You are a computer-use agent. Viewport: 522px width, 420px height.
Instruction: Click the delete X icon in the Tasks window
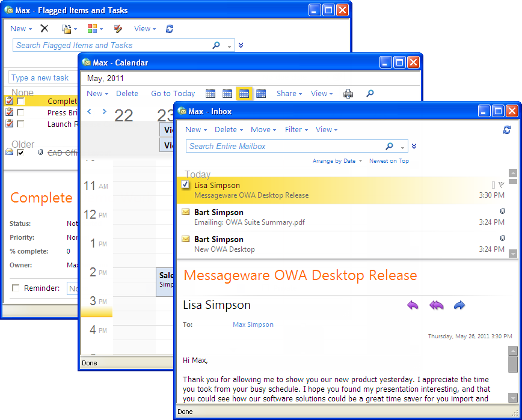click(x=45, y=29)
